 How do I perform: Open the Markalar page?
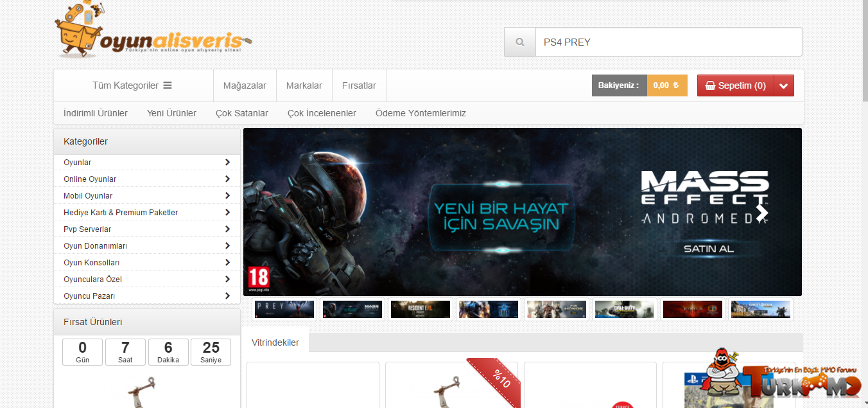click(x=304, y=85)
